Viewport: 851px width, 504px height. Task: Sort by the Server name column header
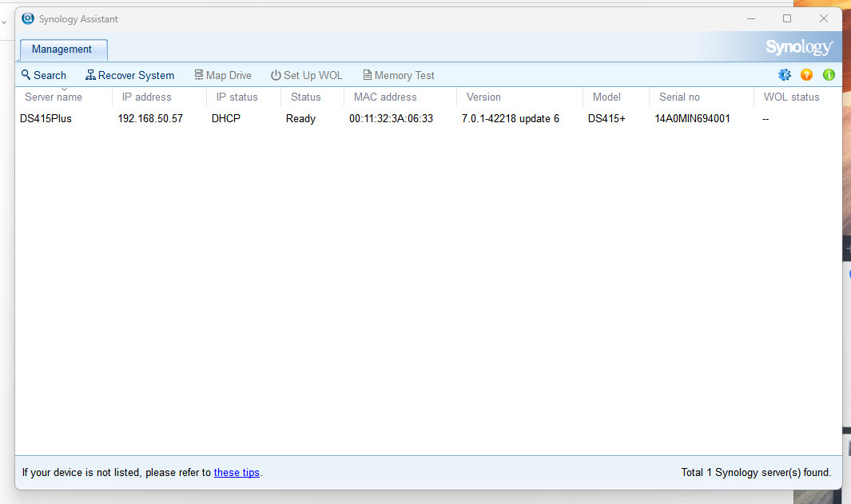tap(63, 97)
